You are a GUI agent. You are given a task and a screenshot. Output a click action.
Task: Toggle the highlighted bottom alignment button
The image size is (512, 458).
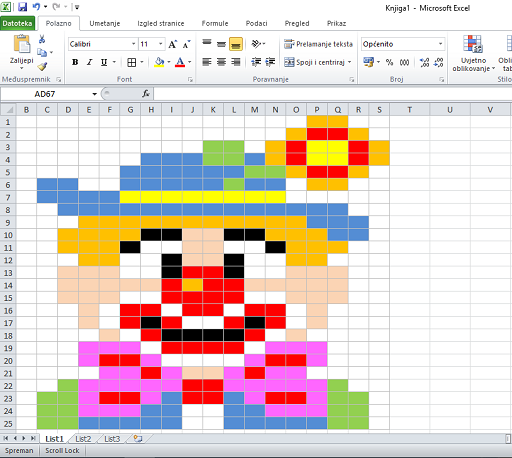pos(236,44)
